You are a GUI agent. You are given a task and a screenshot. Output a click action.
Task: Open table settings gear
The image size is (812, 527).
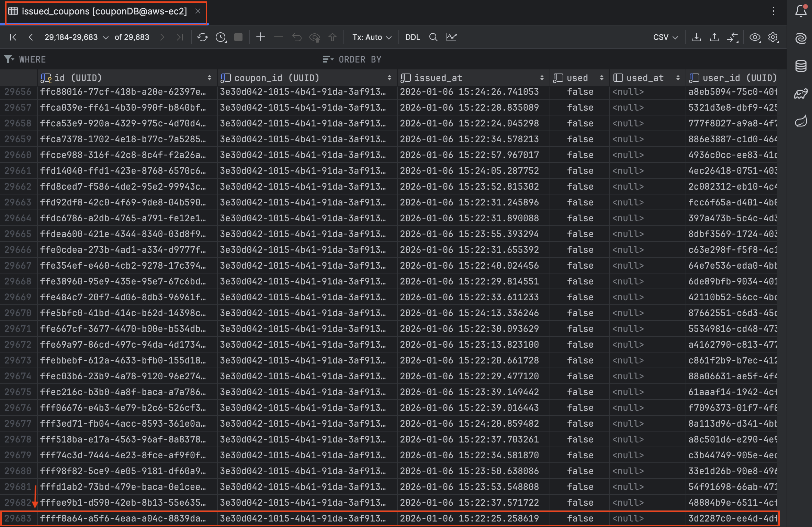(x=773, y=37)
